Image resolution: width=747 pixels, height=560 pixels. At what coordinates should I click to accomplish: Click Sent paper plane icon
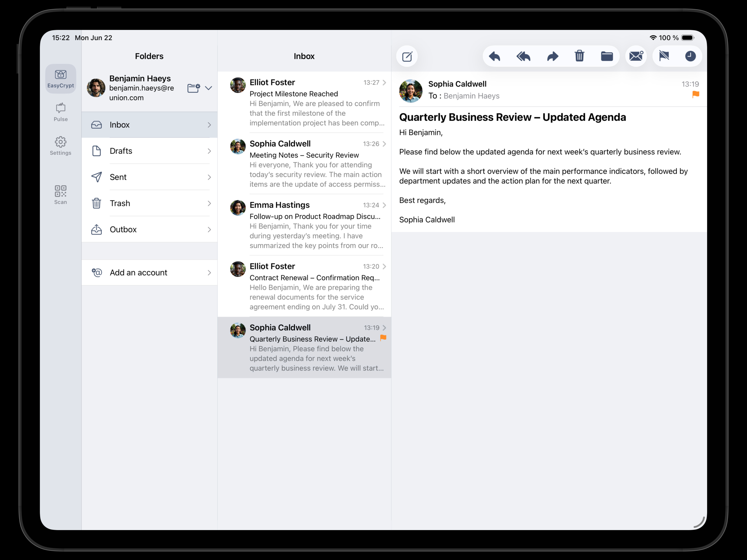[x=97, y=177]
